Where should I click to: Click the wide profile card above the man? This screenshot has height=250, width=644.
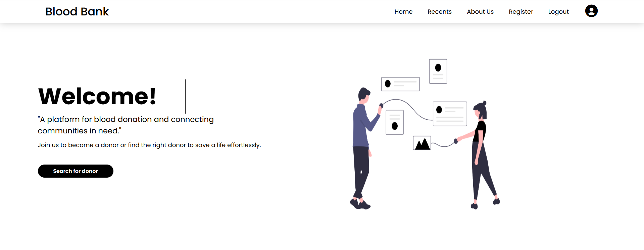(400, 84)
